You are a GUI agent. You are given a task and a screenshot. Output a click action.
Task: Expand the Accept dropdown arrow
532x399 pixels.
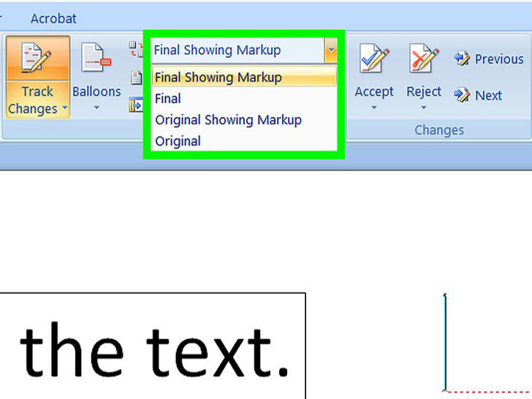[x=374, y=108]
